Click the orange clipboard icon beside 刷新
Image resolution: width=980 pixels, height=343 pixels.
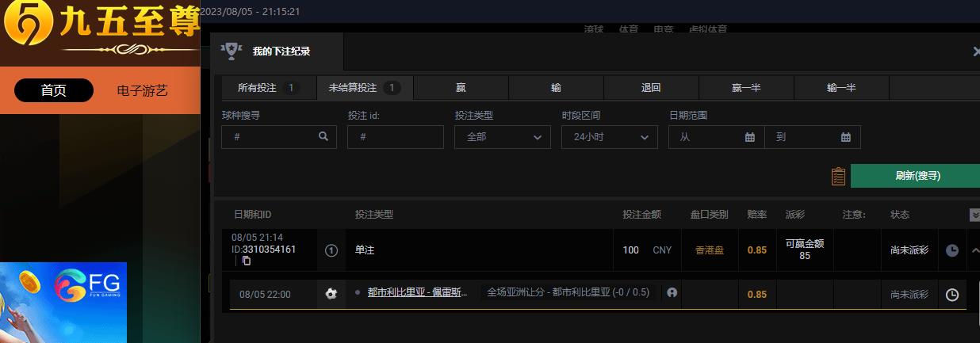point(838,176)
